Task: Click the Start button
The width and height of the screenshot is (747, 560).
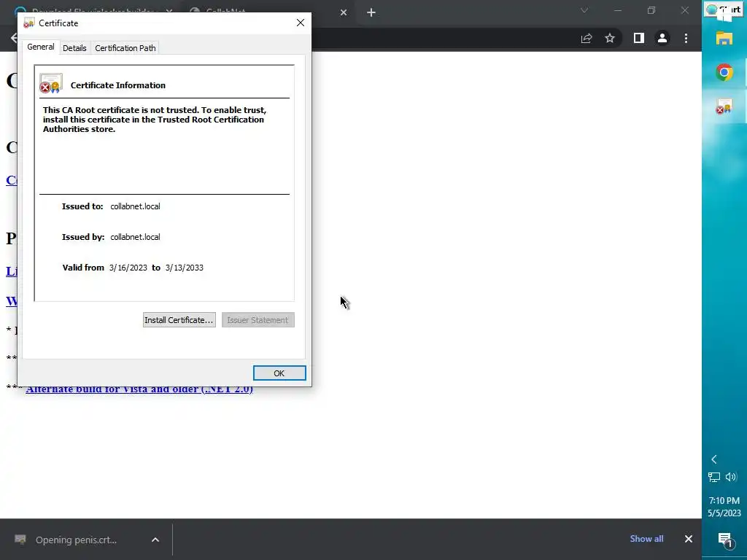Action: coord(724,10)
